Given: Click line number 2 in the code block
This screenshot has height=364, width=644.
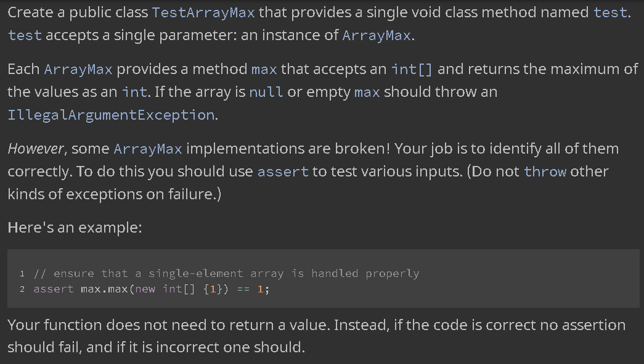Looking at the screenshot, I should 22,289.
